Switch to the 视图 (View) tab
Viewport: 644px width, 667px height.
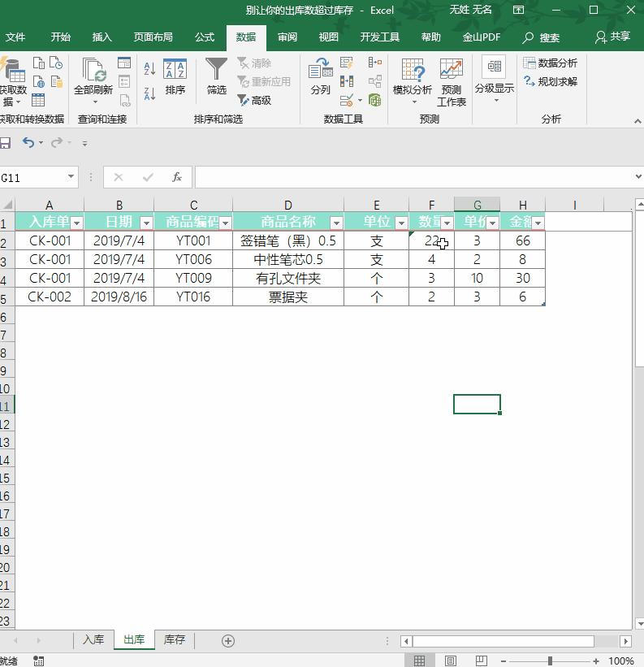(x=329, y=37)
